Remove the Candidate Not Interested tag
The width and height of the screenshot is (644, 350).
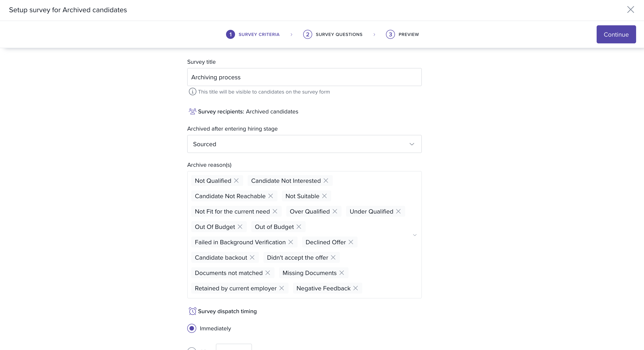click(326, 181)
